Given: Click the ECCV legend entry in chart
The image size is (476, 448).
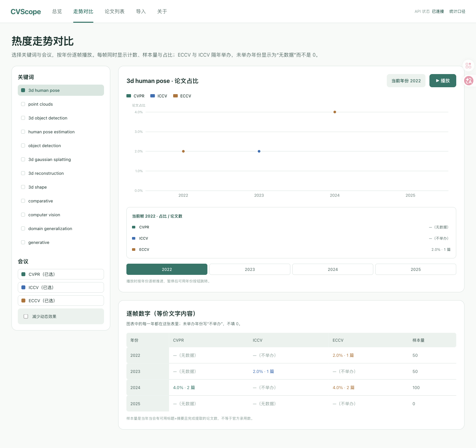Looking at the screenshot, I should pos(182,96).
